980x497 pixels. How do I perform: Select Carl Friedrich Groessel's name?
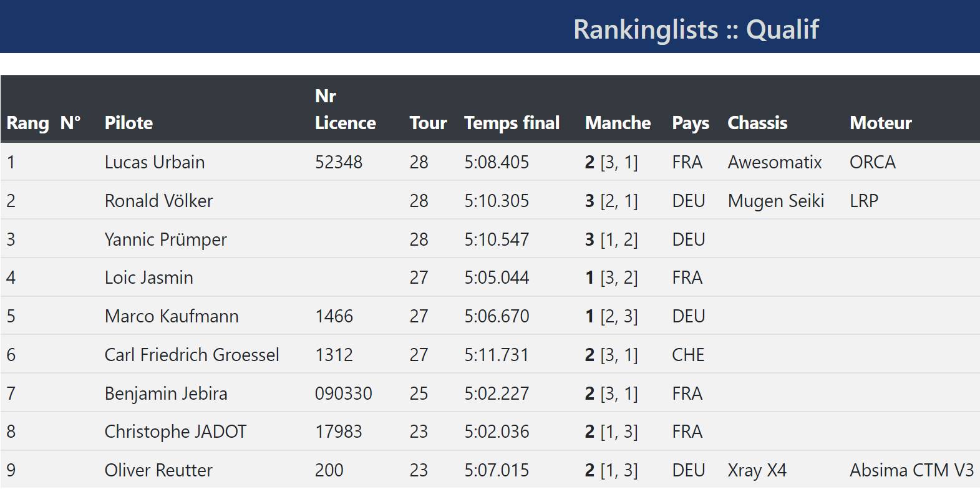point(192,355)
